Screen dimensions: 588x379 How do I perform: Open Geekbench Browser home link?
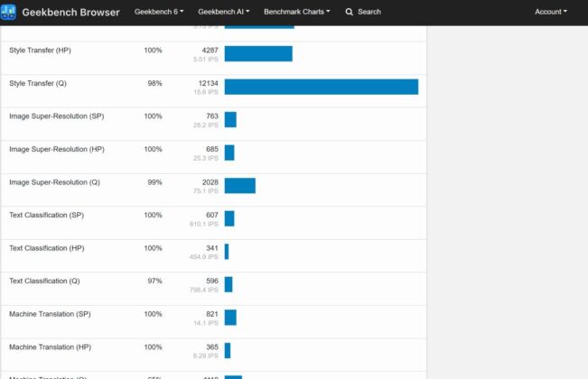[70, 13]
